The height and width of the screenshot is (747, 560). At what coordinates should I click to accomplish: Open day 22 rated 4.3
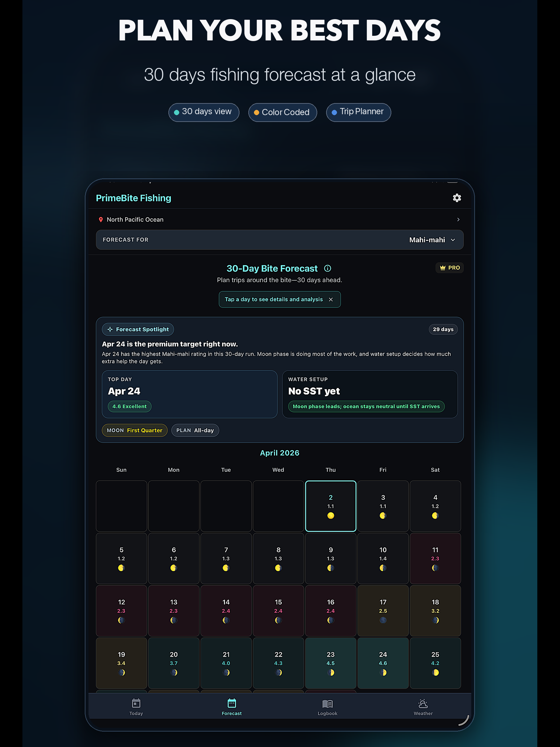click(x=278, y=663)
